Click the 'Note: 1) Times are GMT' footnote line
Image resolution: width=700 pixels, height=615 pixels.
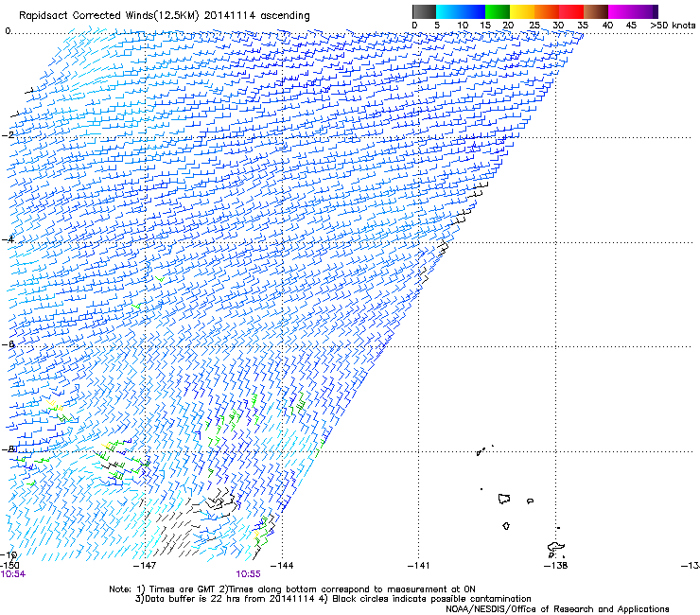292,589
